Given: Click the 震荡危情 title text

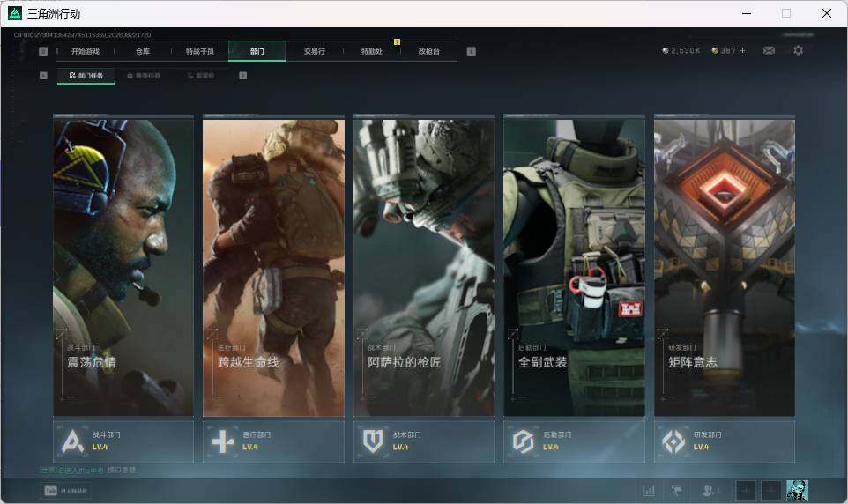Looking at the screenshot, I should click(92, 362).
